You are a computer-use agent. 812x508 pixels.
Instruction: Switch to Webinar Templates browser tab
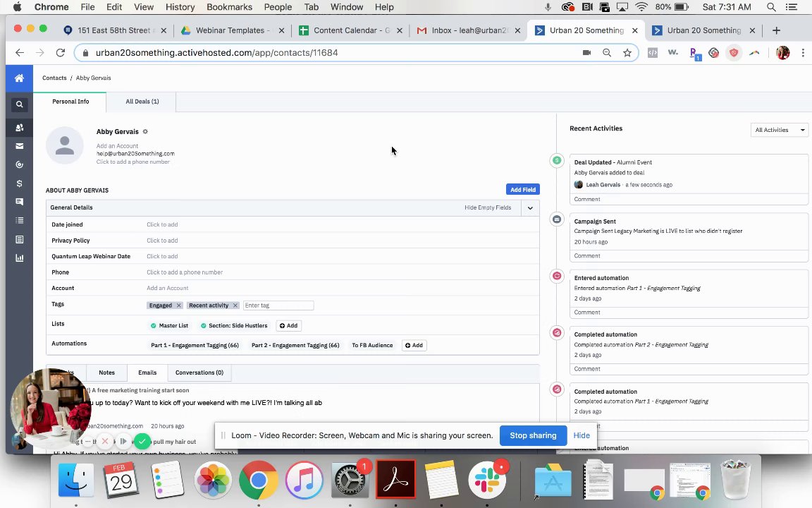coord(233,30)
